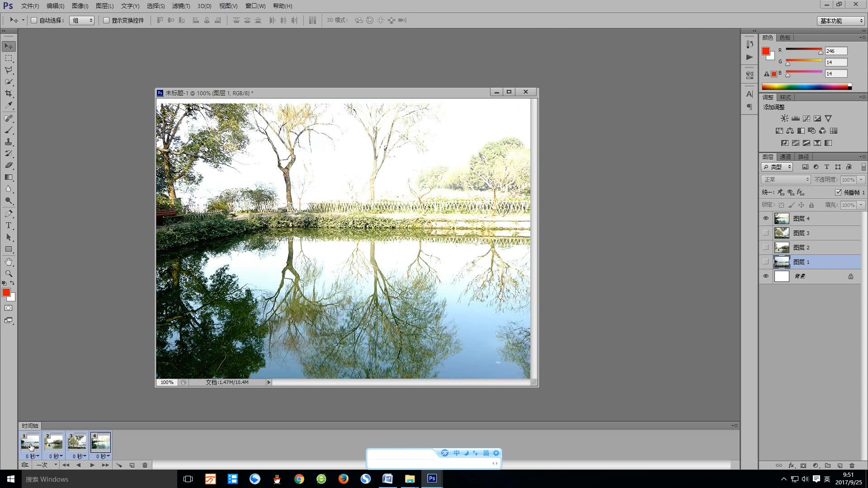This screenshot has height=488, width=868.
Task: Select the Dodge tool
Action: tap(9, 201)
